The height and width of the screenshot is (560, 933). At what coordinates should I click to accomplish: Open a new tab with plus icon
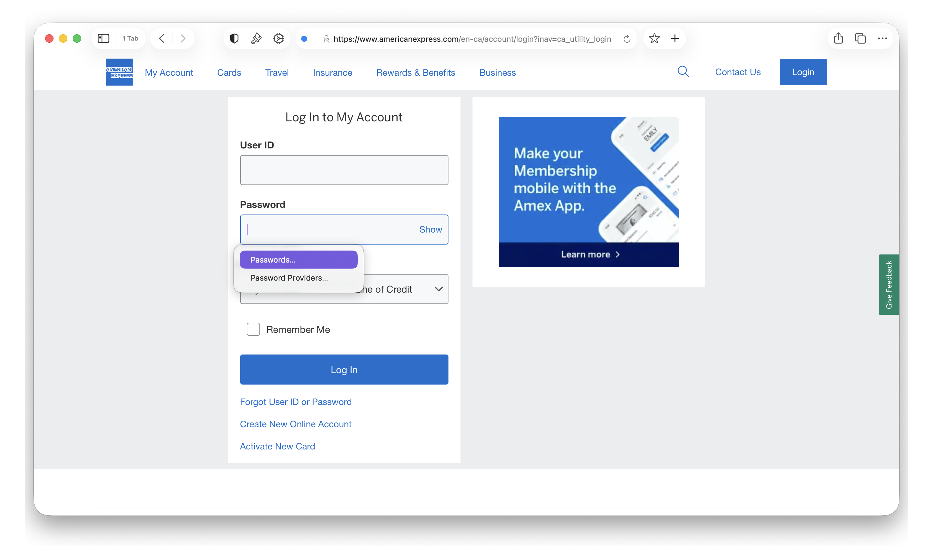click(675, 38)
